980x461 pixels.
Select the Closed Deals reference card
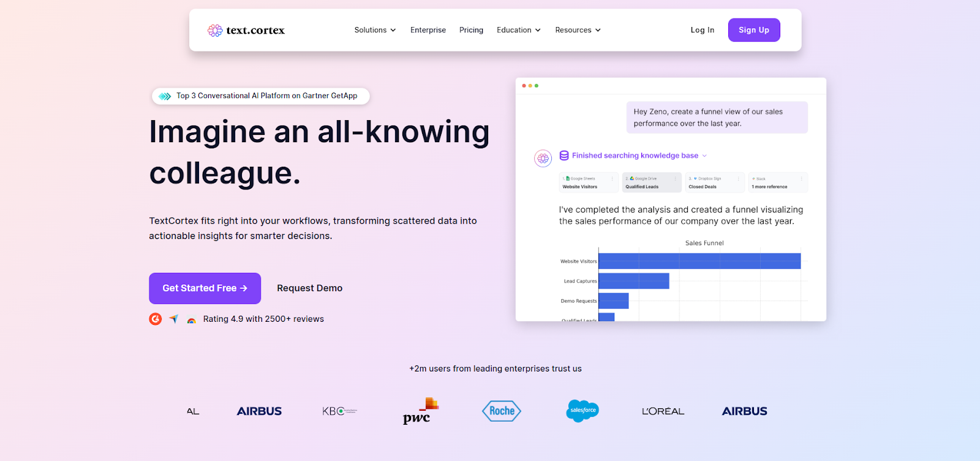pyautogui.click(x=715, y=183)
